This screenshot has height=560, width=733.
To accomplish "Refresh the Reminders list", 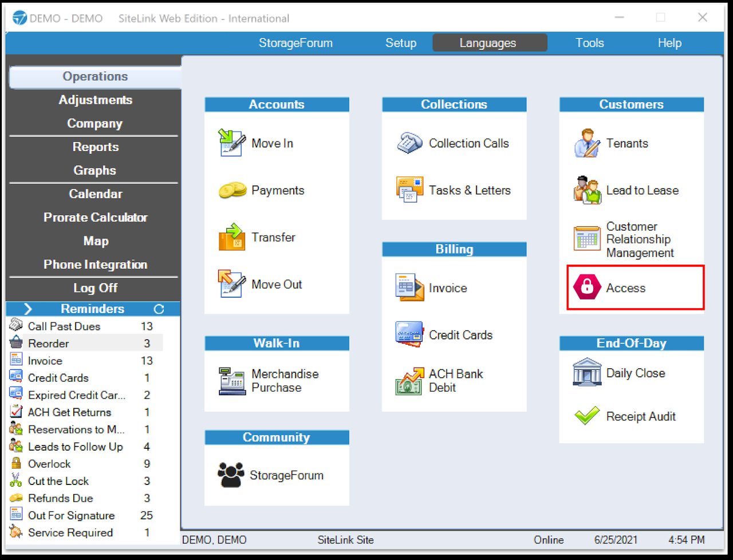I will point(159,309).
